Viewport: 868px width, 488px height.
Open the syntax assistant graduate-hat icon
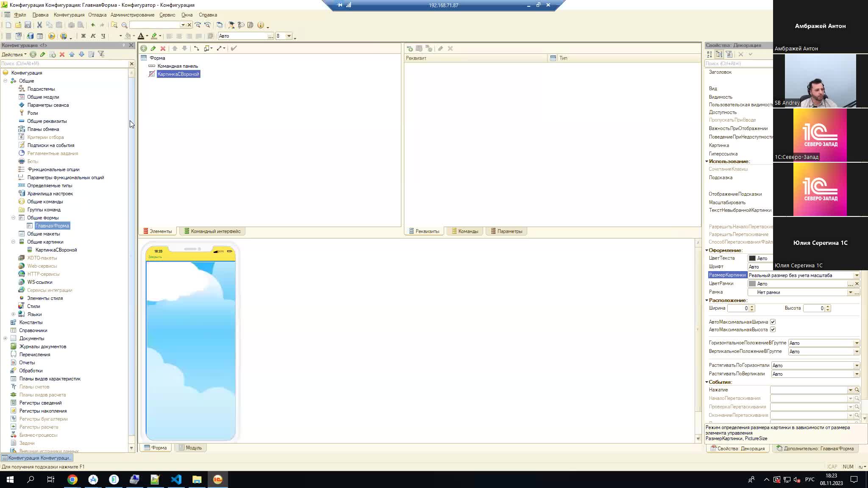231,25
